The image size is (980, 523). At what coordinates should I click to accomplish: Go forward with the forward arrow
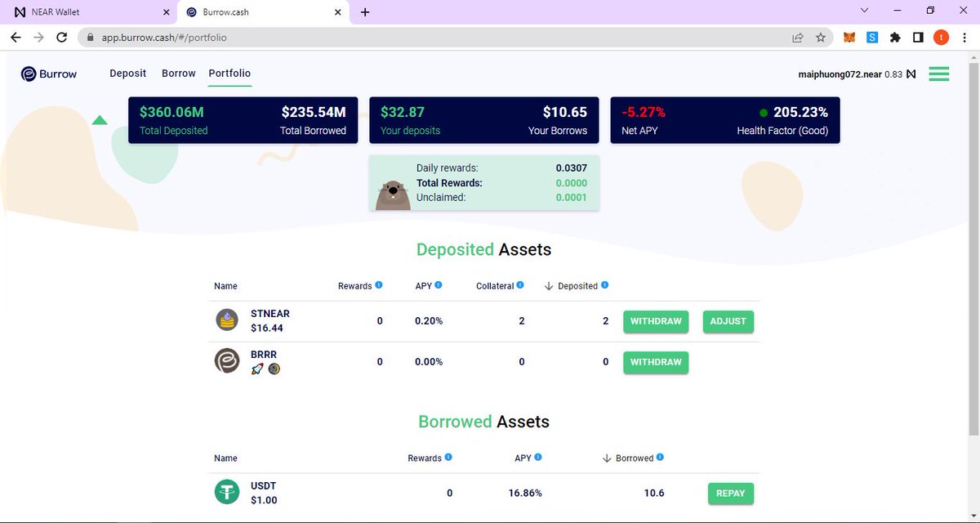click(38, 38)
